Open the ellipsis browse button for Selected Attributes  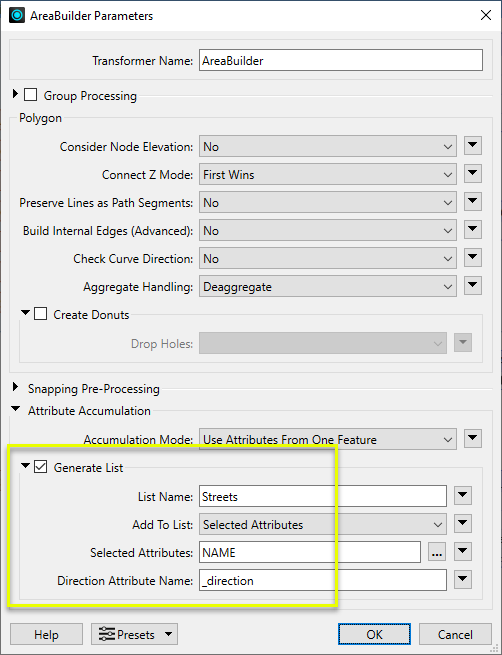point(437,552)
